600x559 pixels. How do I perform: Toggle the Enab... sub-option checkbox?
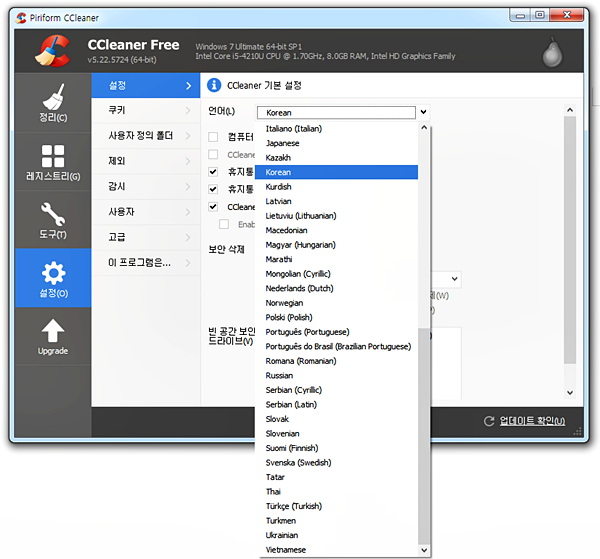click(224, 224)
